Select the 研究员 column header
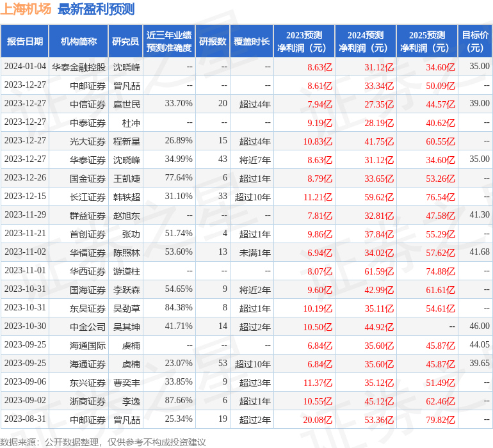Screen dimensions: 493x448 pyautogui.click(x=125, y=41)
